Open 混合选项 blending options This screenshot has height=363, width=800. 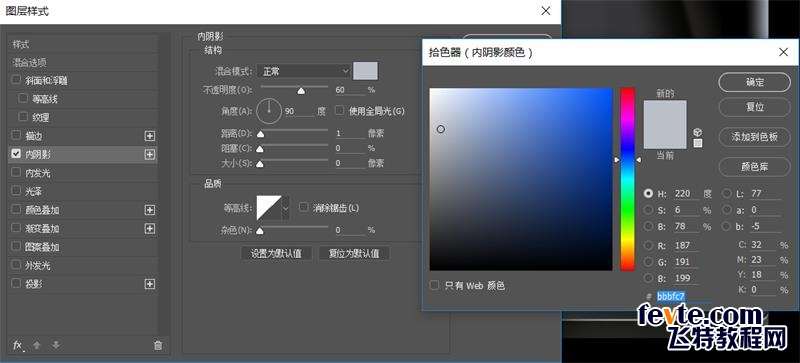[x=83, y=62]
